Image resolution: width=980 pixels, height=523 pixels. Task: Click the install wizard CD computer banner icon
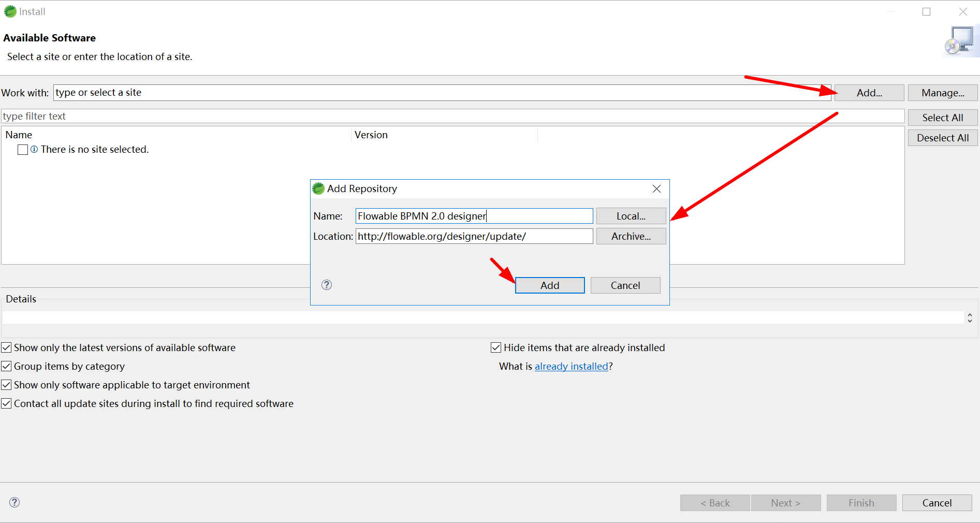tap(960, 40)
